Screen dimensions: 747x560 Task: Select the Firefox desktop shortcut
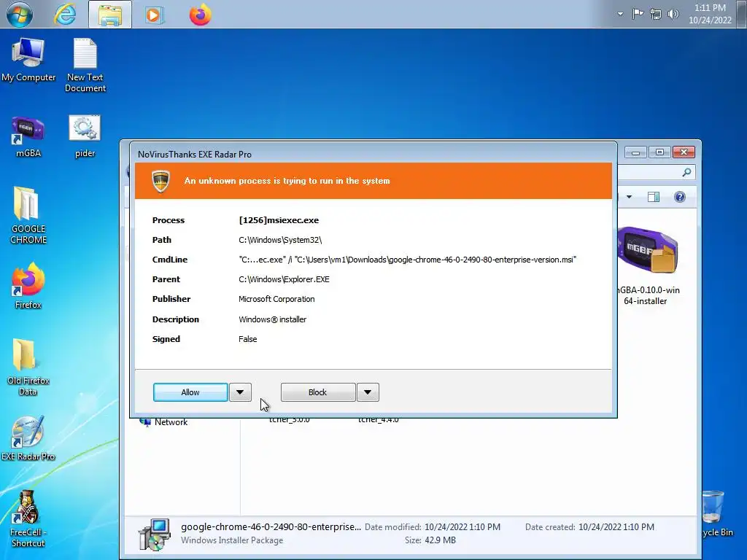28,286
